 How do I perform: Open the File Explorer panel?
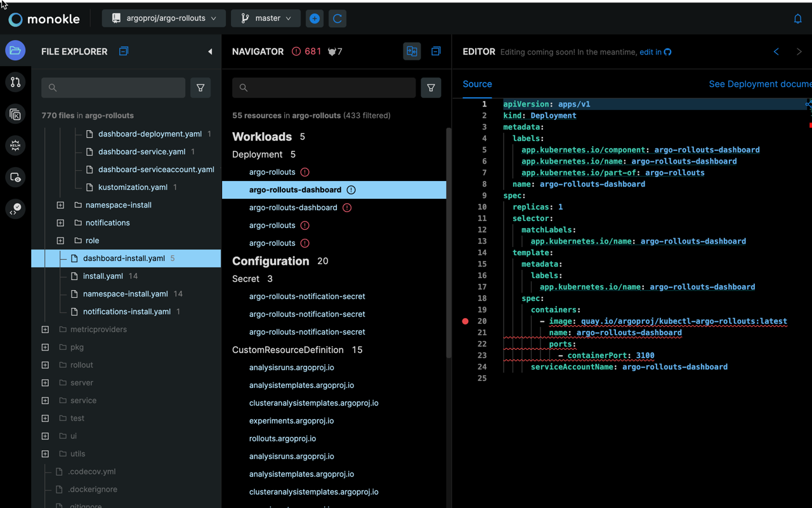[15, 50]
